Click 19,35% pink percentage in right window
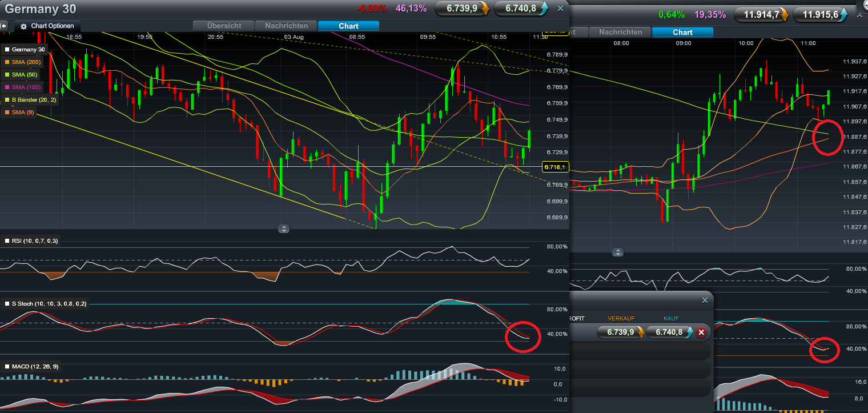 tap(710, 15)
